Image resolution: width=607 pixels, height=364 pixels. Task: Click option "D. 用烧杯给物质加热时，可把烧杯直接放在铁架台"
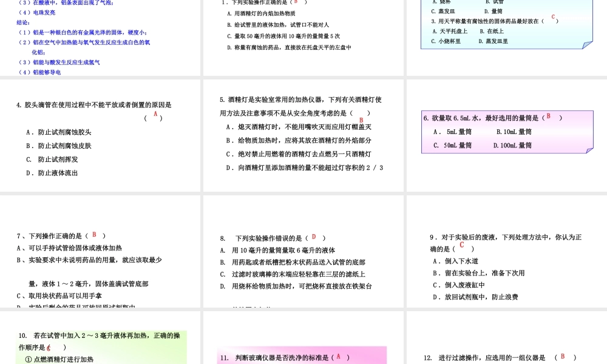click(296, 286)
